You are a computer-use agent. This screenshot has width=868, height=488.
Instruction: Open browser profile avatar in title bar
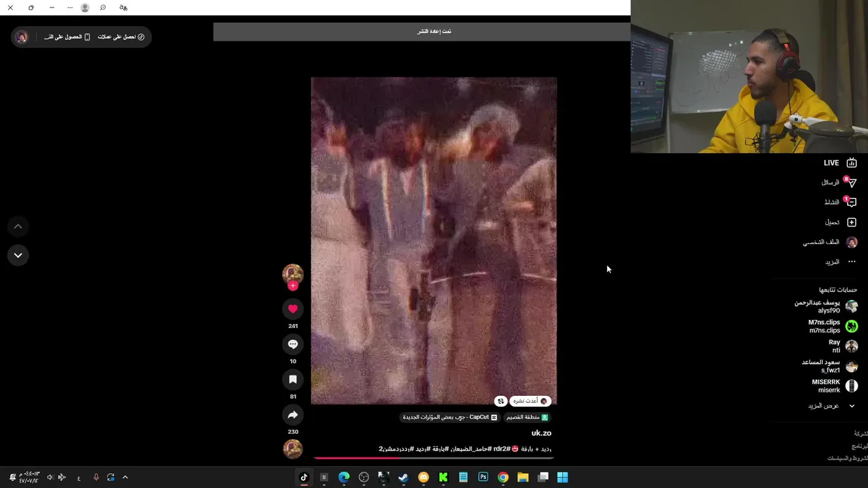click(x=85, y=7)
